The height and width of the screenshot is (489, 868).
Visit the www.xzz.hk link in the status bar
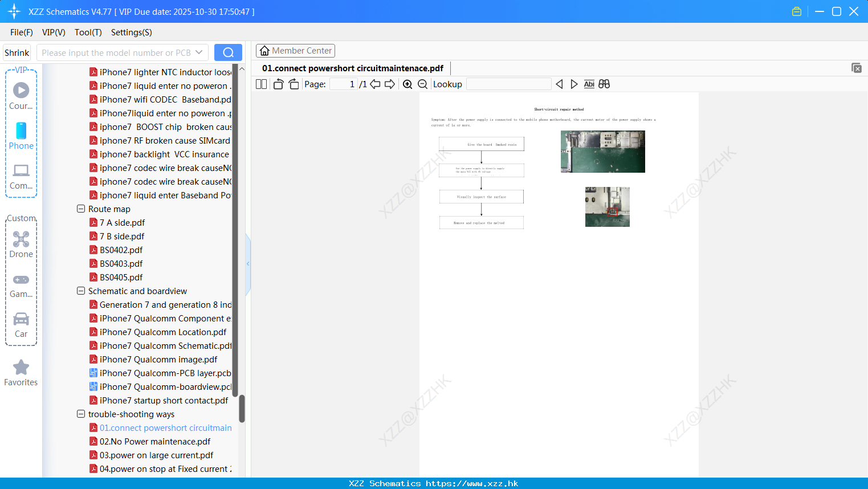472,483
